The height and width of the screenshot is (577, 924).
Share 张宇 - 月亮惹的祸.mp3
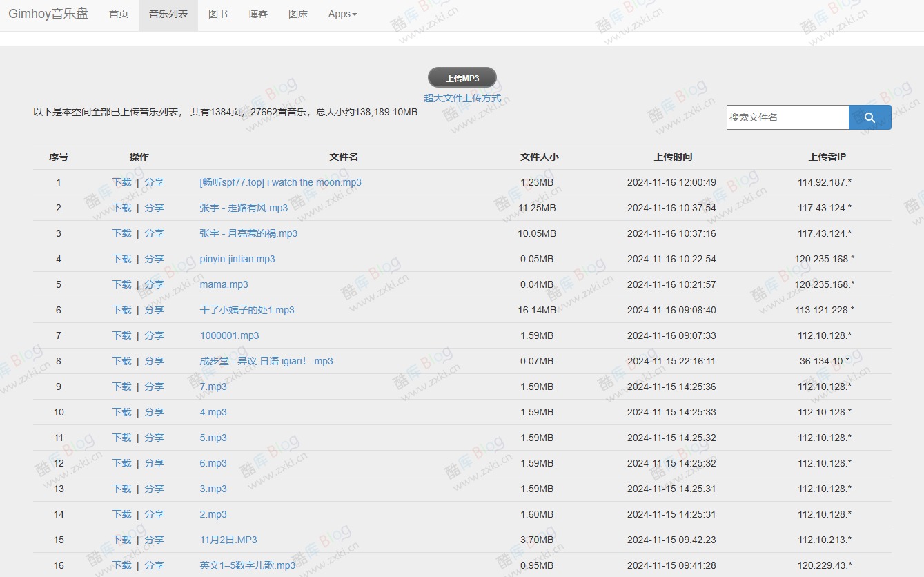(155, 233)
